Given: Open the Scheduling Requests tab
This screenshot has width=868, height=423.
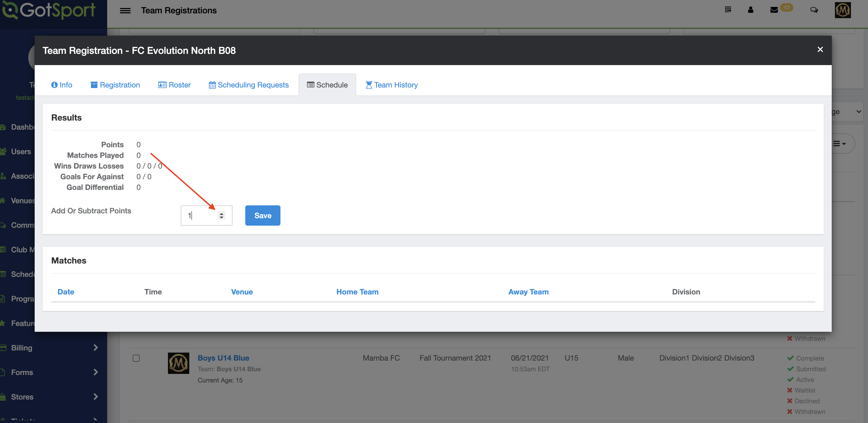Looking at the screenshot, I should 249,85.
